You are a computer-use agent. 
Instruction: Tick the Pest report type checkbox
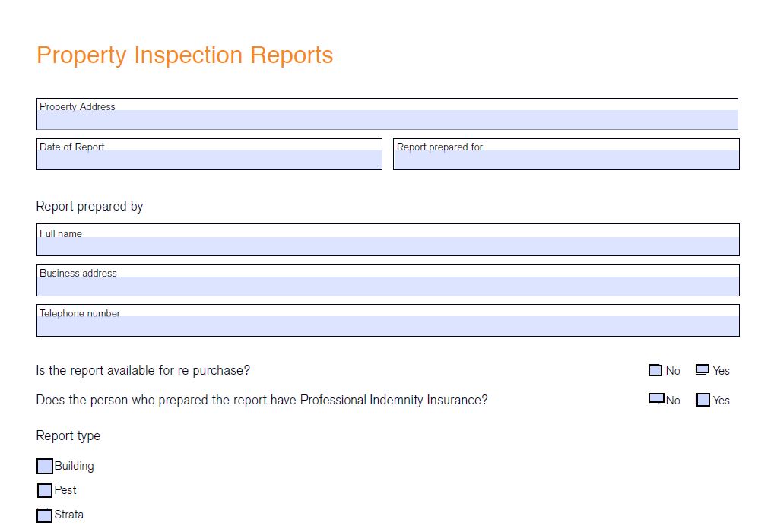tap(45, 490)
